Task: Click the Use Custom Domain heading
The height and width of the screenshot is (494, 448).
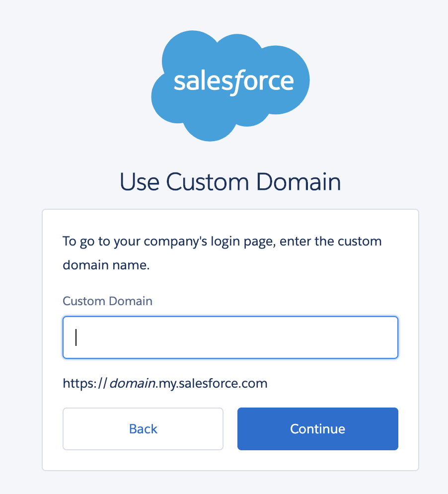Action: [230, 182]
